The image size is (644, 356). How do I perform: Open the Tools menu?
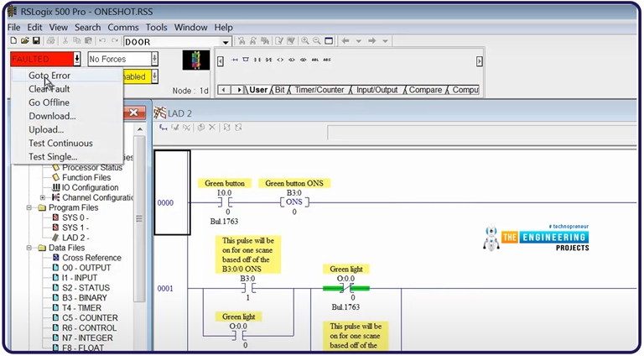coord(156,28)
